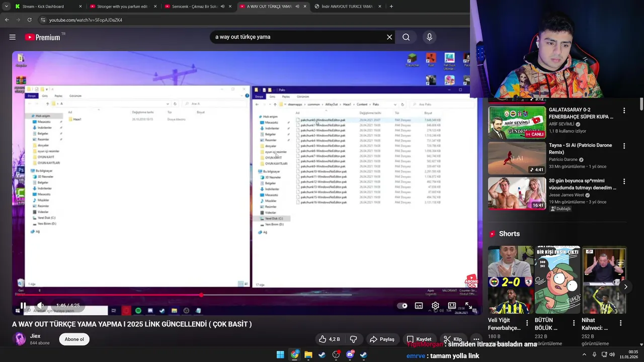The image size is (644, 362).
Task: Open the tab search dropdown arrow
Action: click(x=6, y=7)
